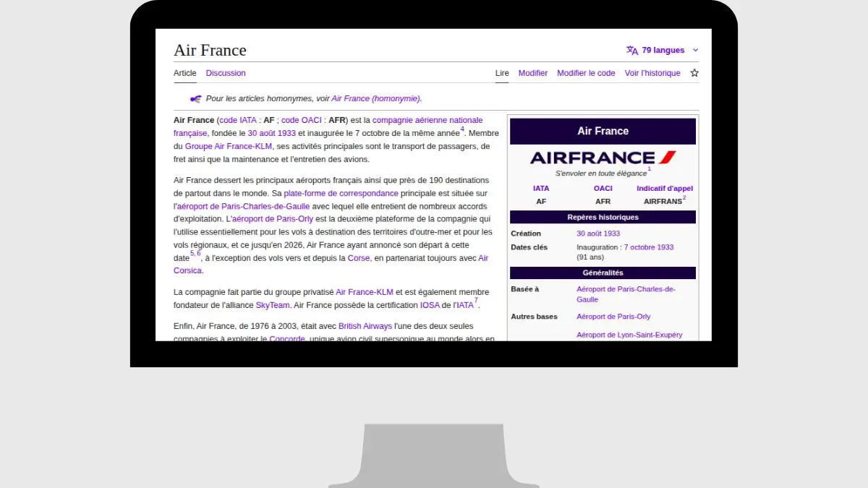The width and height of the screenshot is (868, 488).
Task: Click the Aéroport de Paris-Orly infobox link
Action: coord(613,317)
